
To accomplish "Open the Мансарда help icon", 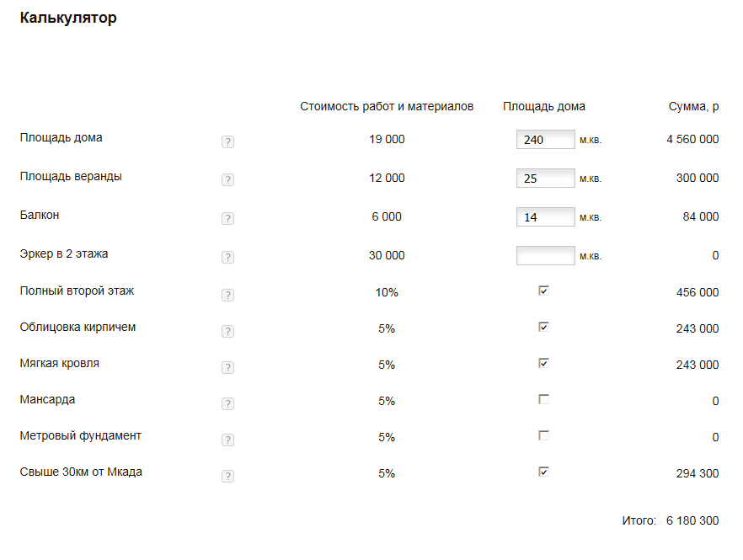I will [x=227, y=403].
